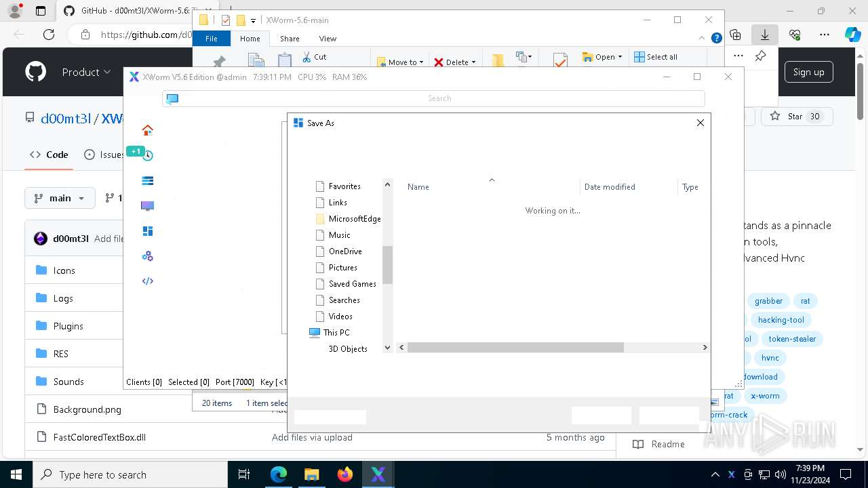Switch to Share tab in Explorer ribbon
Image resolution: width=868 pixels, height=488 pixels.
290,39
